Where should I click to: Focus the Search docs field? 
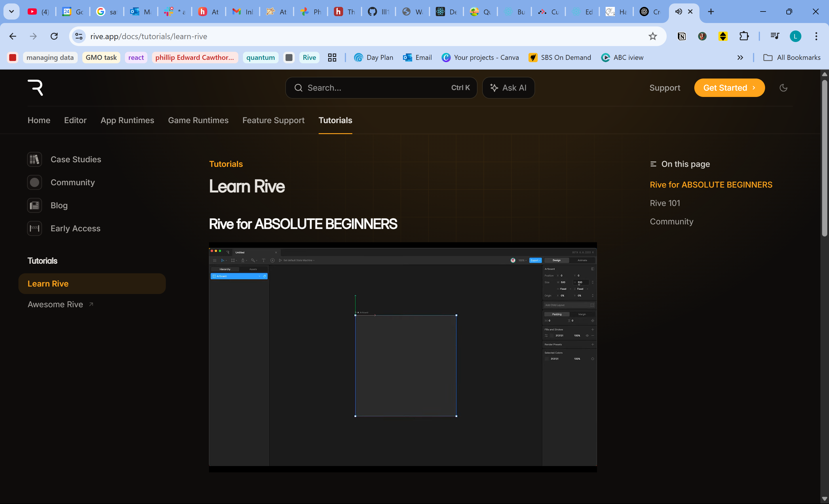(x=381, y=88)
